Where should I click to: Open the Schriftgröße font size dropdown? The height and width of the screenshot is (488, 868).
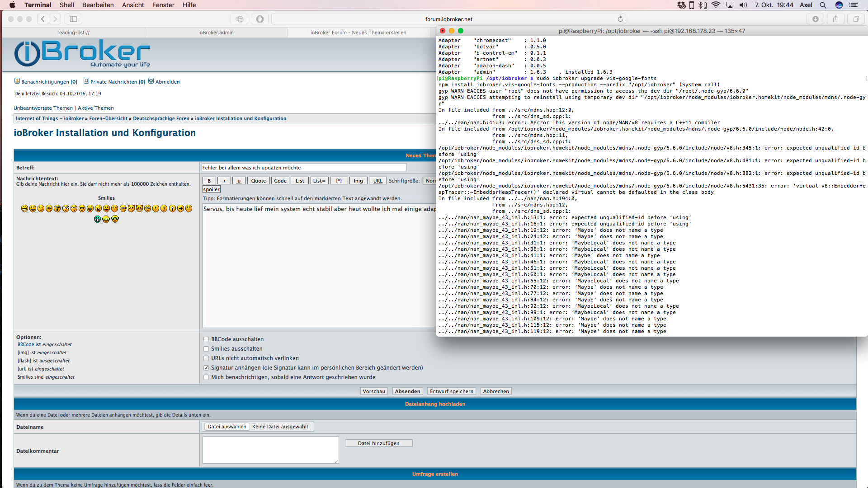[430, 181]
